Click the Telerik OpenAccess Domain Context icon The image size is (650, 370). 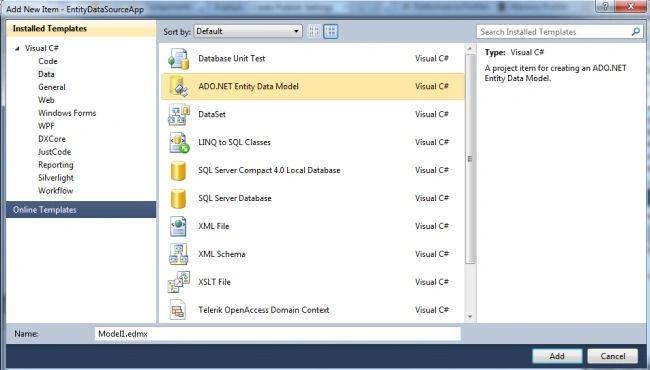click(x=178, y=310)
